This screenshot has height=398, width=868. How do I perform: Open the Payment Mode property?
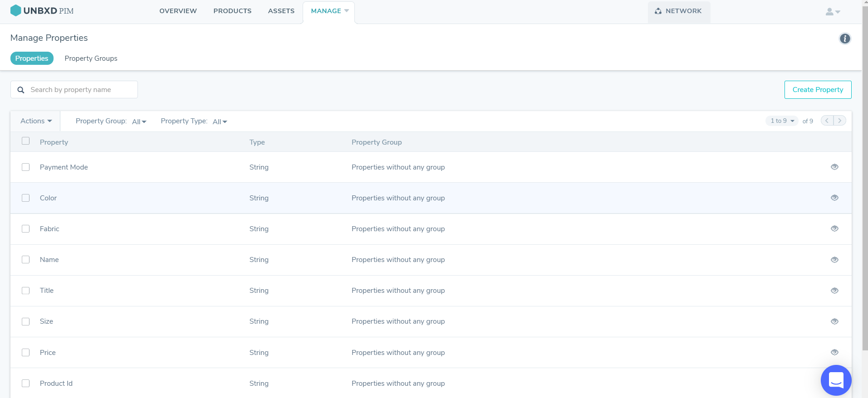(64, 167)
